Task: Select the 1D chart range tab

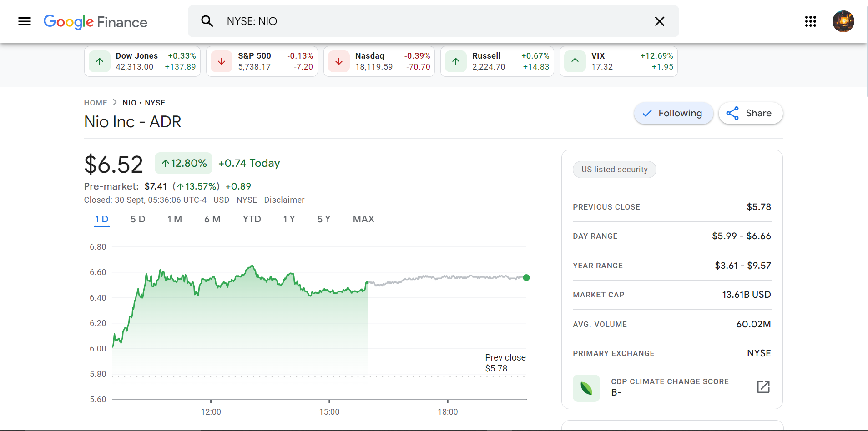Action: (102, 220)
